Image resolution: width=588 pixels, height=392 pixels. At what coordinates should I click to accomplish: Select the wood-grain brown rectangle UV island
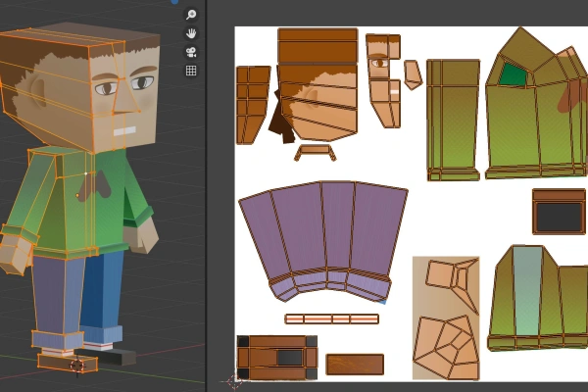[355, 365]
